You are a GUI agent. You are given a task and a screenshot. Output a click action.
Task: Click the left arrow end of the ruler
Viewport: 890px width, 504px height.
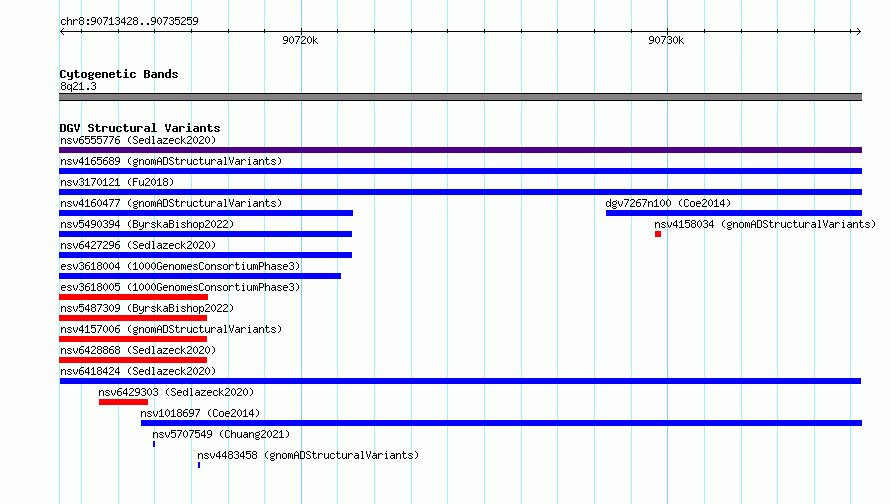(x=62, y=31)
